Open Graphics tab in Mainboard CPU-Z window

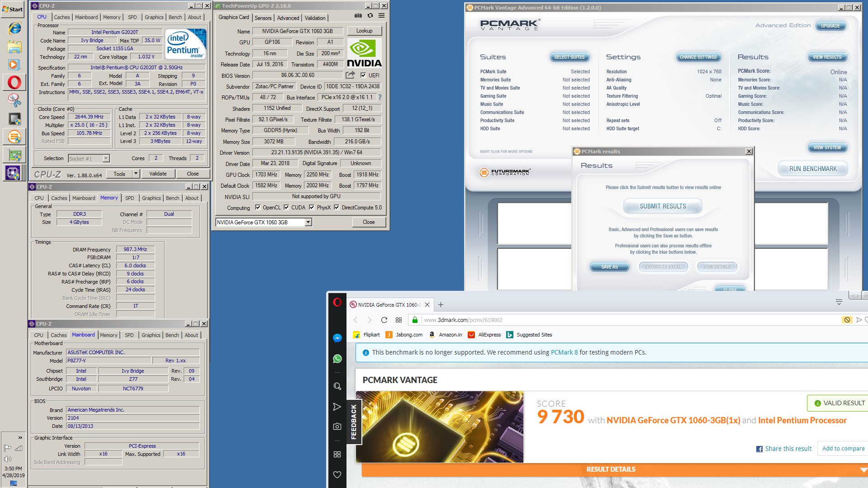151,335
